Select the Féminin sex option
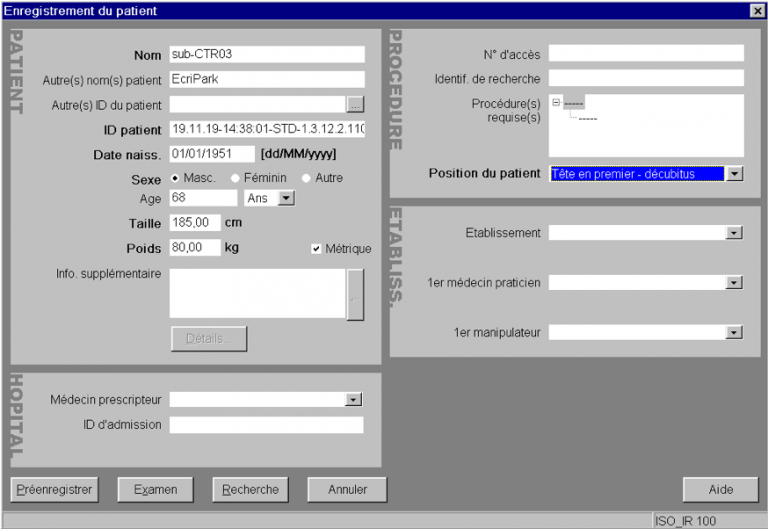This screenshot has height=529, width=768. click(x=236, y=178)
